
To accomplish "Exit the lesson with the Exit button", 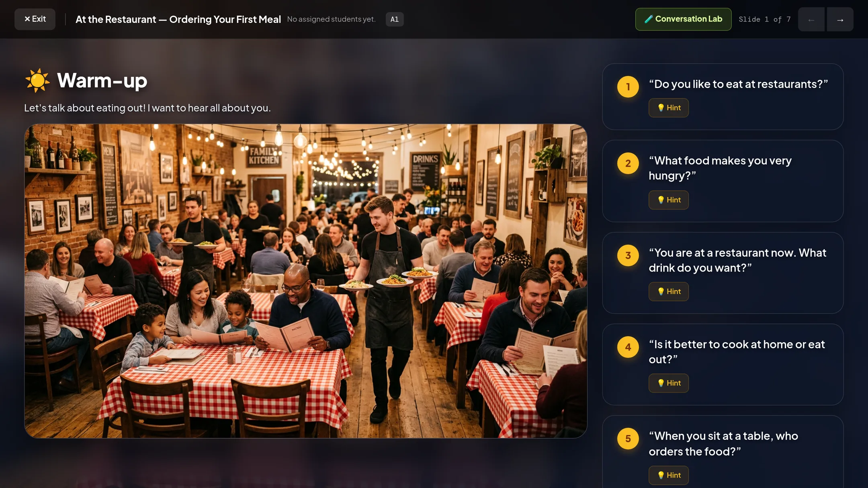I will click(x=35, y=19).
